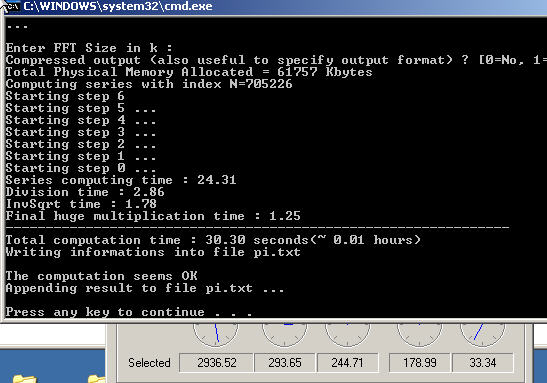Click the gauge dial above 293.65

[284, 335]
